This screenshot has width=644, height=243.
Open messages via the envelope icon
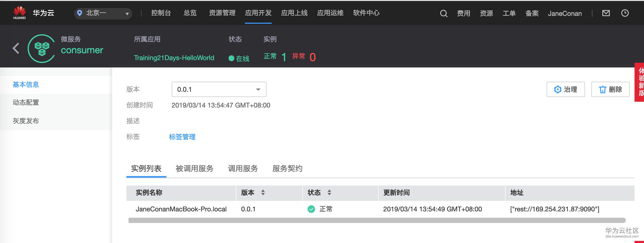606,13
